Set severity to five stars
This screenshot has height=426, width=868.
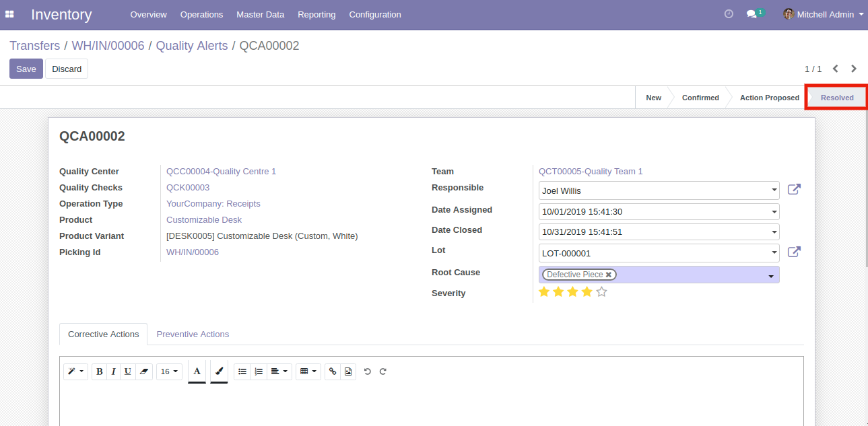pos(602,292)
